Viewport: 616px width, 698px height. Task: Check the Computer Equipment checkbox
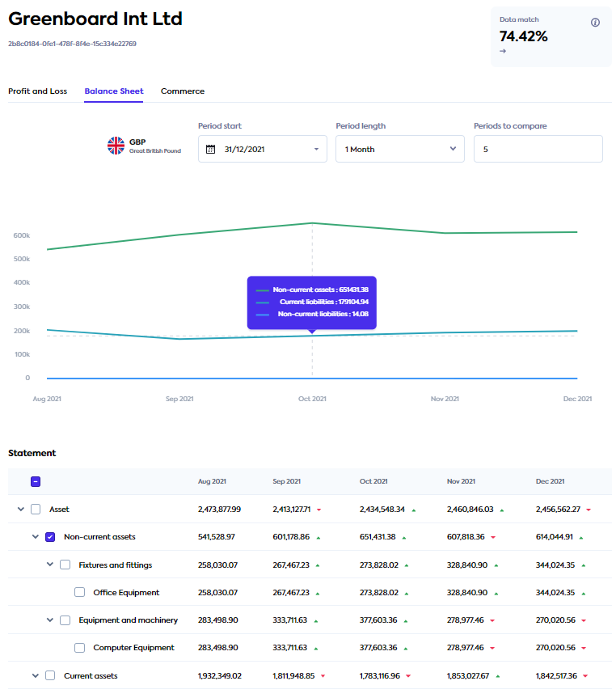click(80, 648)
